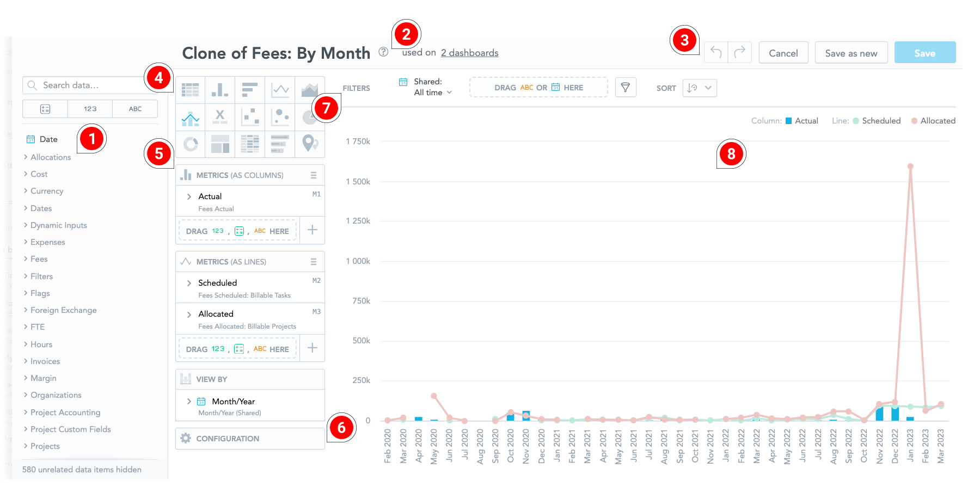Expand the Invoices folder
The width and height of the screenshot is (980, 493).
click(x=26, y=361)
